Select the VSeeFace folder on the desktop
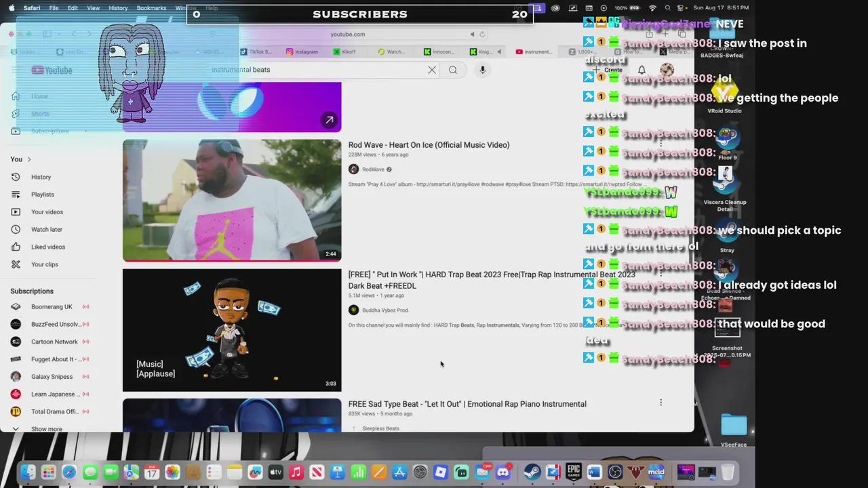This screenshot has height=488, width=868. (734, 430)
